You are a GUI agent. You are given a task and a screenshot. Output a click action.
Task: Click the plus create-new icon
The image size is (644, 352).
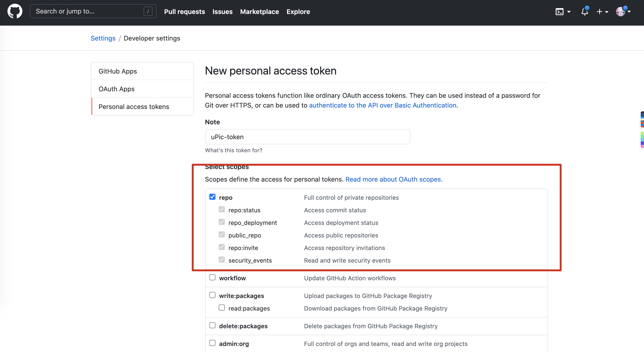[x=599, y=12]
